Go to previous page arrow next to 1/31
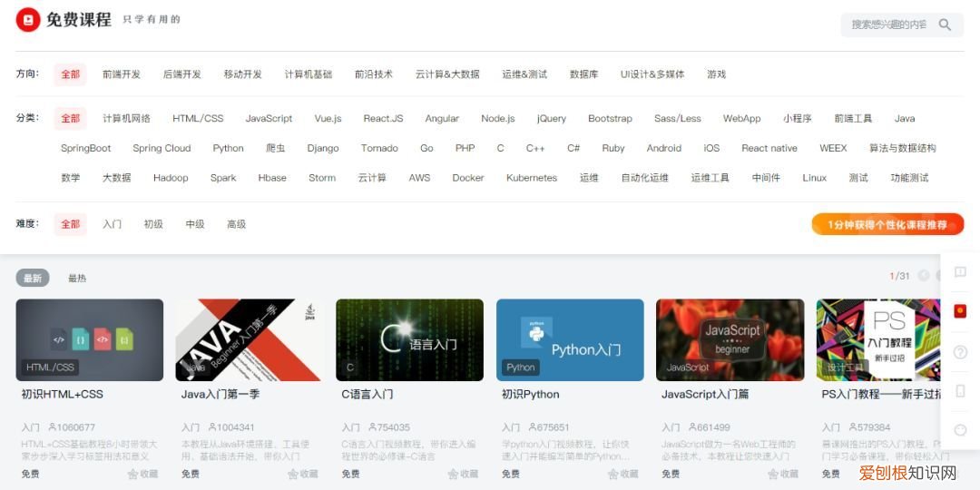The width and height of the screenshot is (980, 490). pyautogui.click(x=924, y=276)
